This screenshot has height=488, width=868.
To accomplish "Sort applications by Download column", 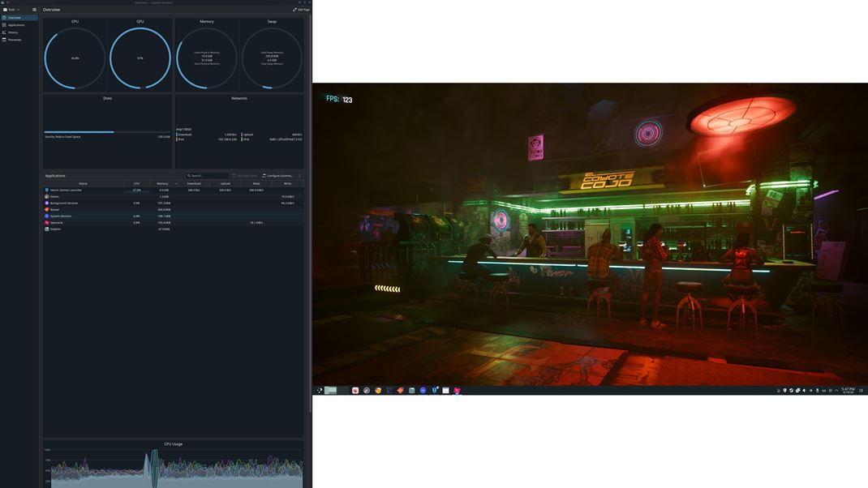I will [x=194, y=183].
